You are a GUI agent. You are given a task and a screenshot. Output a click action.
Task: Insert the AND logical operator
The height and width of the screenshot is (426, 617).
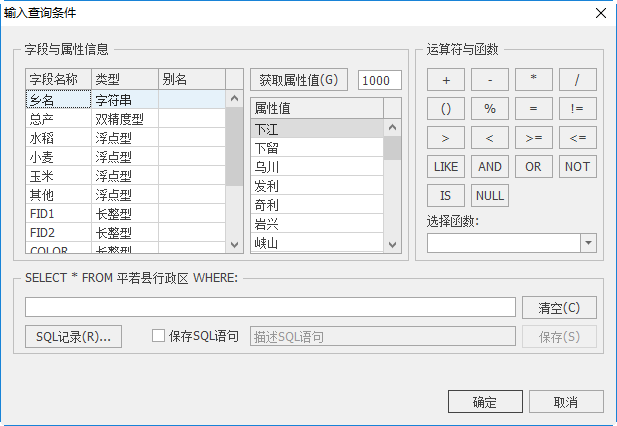(489, 167)
